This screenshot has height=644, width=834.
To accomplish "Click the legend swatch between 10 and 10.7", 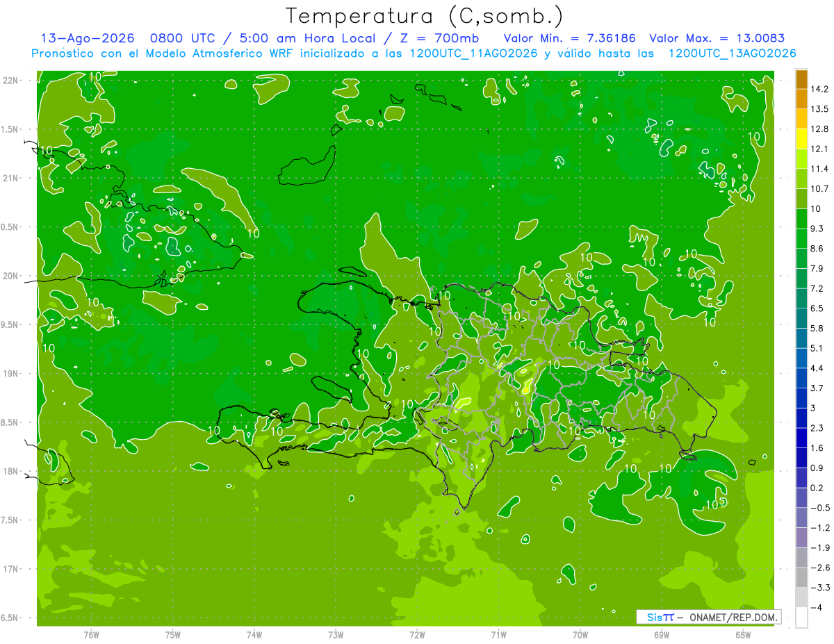I will pos(801,199).
